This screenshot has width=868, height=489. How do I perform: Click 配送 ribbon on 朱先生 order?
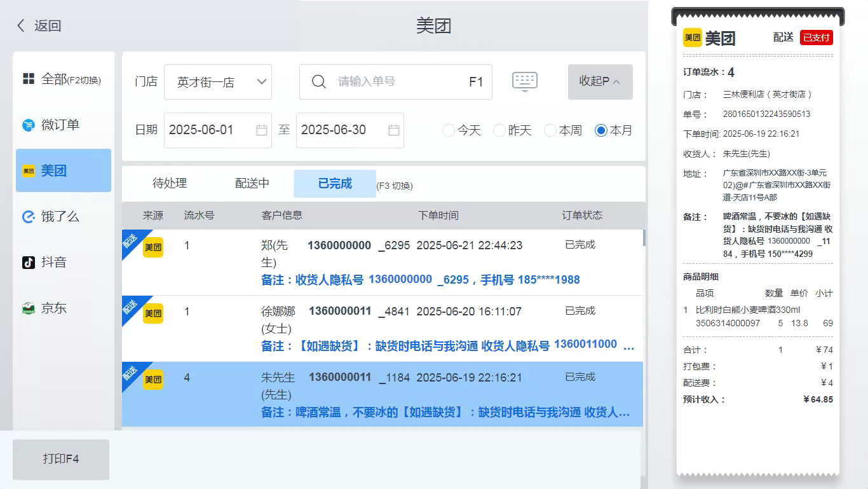tap(132, 372)
